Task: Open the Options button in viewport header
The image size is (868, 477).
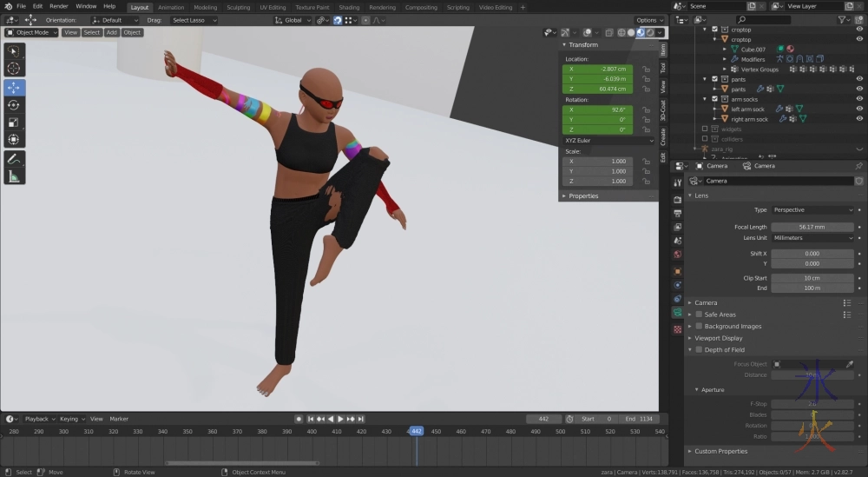Action: point(648,20)
